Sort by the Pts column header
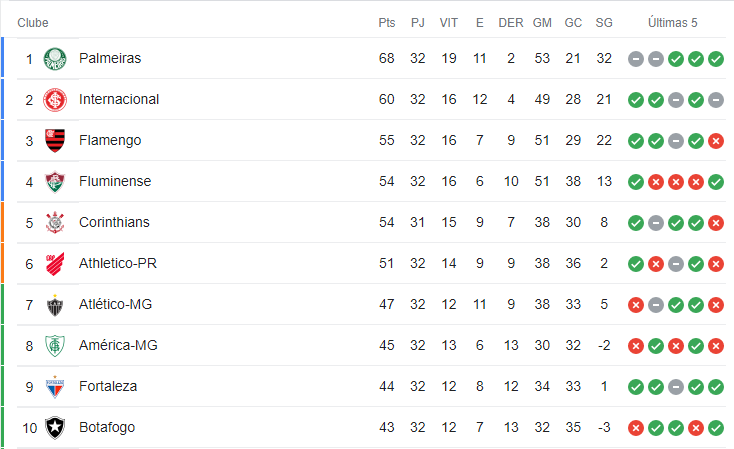734x449 pixels. coord(387,22)
